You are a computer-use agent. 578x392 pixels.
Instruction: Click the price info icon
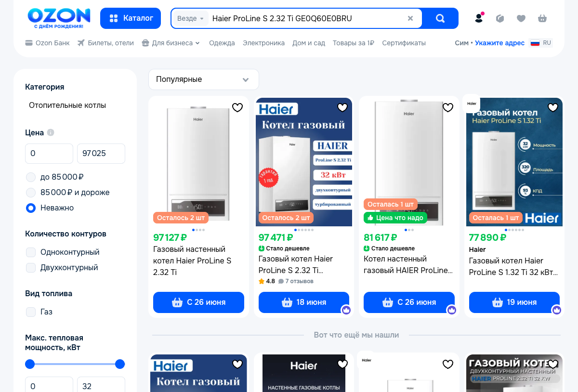point(51,132)
